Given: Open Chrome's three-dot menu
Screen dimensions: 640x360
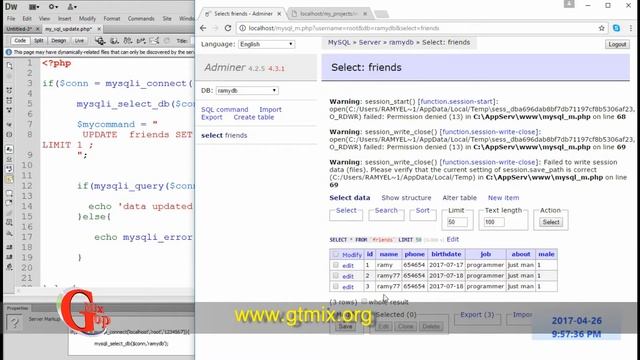Looking at the screenshot, I should coord(631,28).
